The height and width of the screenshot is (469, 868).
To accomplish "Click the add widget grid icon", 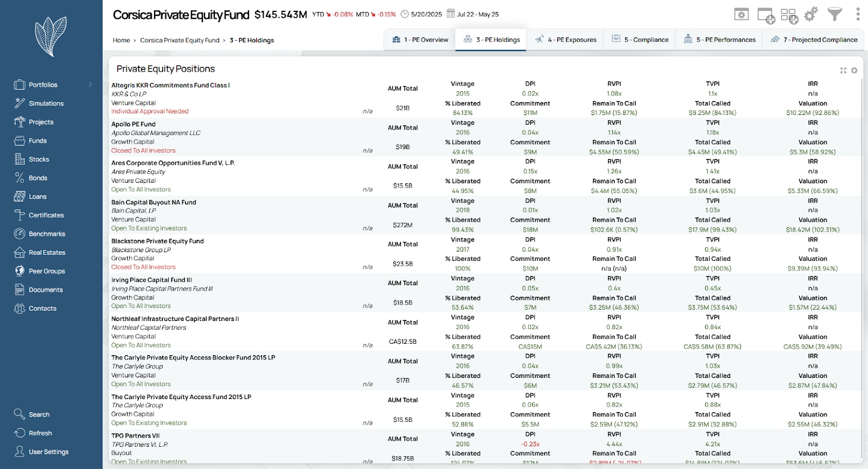I will [789, 15].
